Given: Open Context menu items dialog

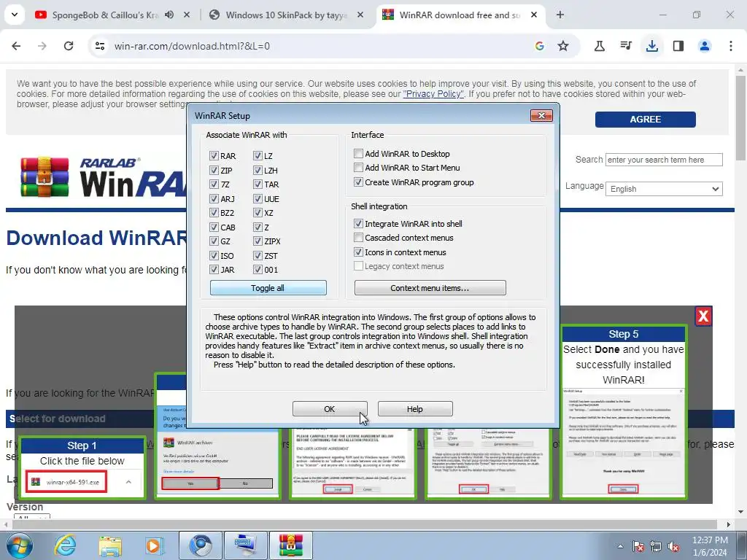Looking at the screenshot, I should [430, 287].
